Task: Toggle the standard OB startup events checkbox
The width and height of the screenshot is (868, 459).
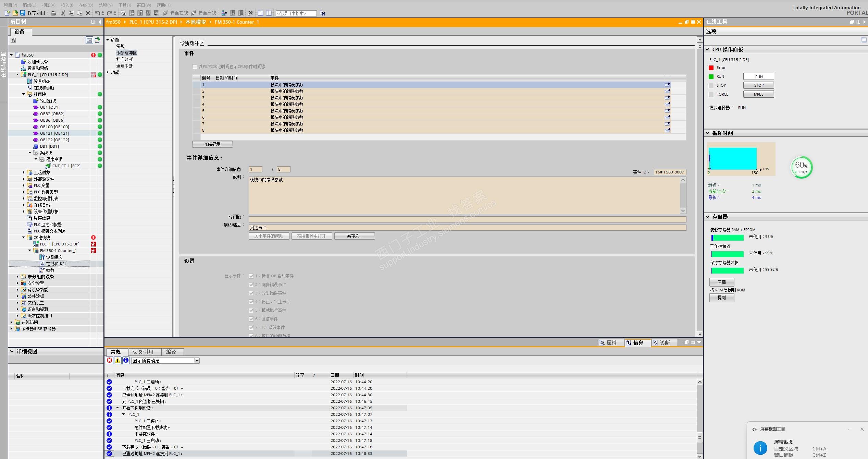Action: (x=251, y=276)
